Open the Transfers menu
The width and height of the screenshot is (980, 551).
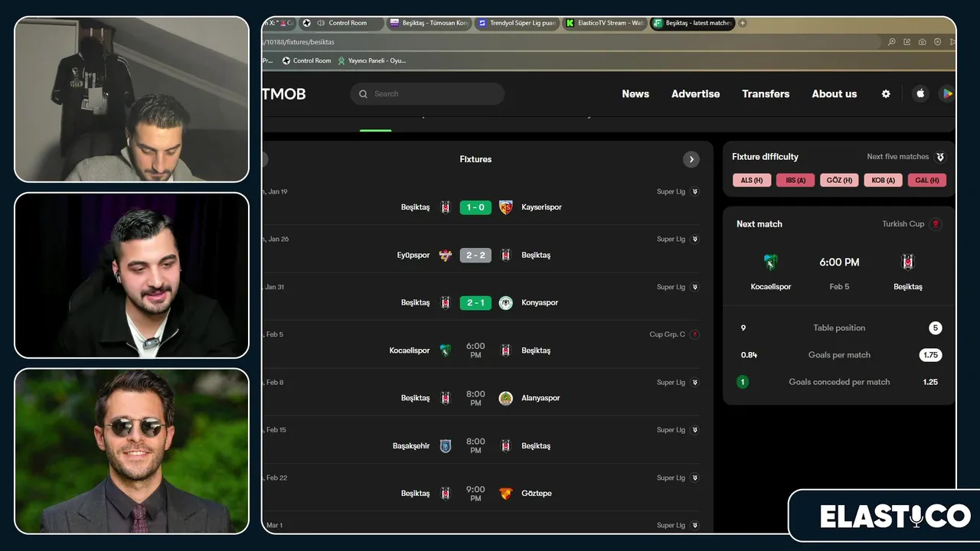click(x=766, y=93)
